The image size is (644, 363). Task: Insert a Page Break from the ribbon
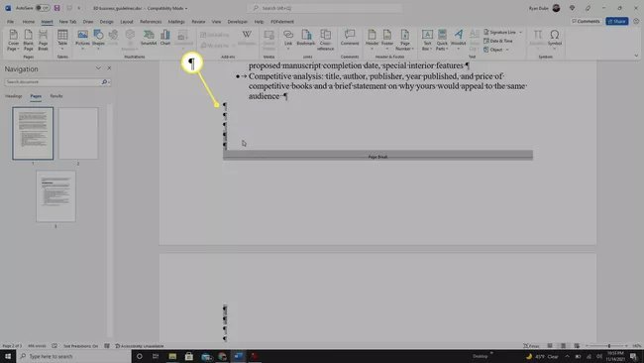tap(43, 41)
